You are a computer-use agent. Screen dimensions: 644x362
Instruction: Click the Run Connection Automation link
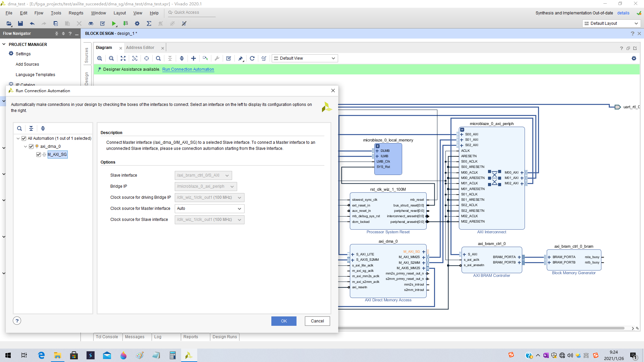[188, 69]
